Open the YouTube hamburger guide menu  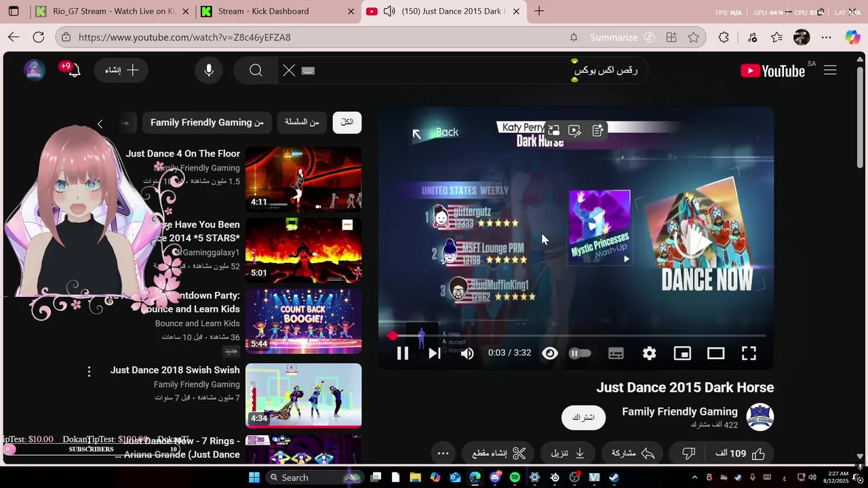[x=830, y=70]
